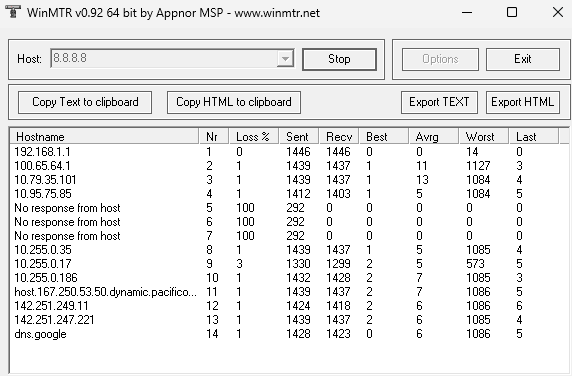Select the Sent column header

(x=299, y=137)
